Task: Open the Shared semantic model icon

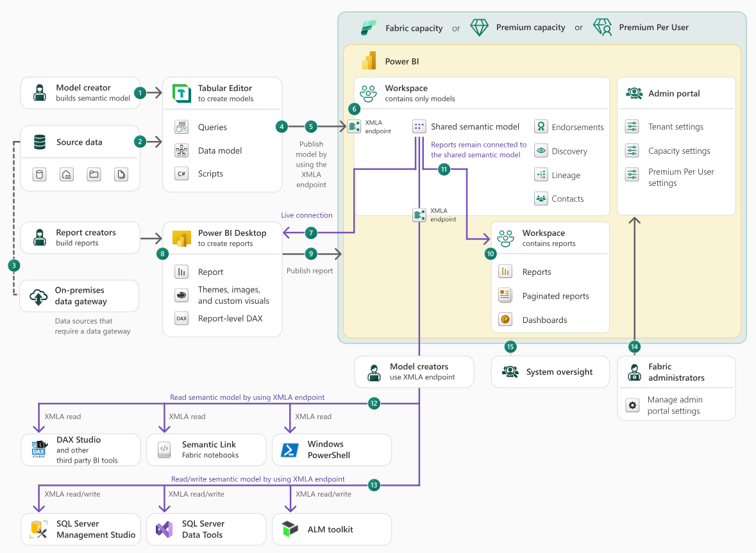Action: (419, 126)
